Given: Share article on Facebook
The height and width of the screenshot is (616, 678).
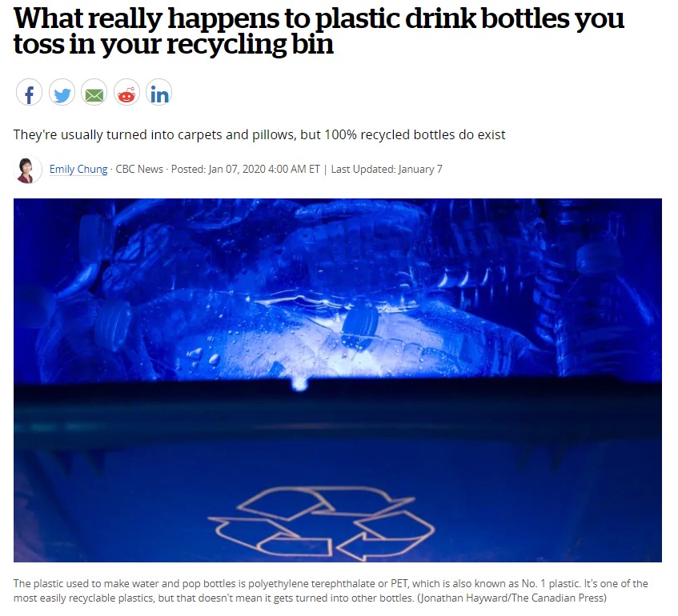Looking at the screenshot, I should click(29, 93).
